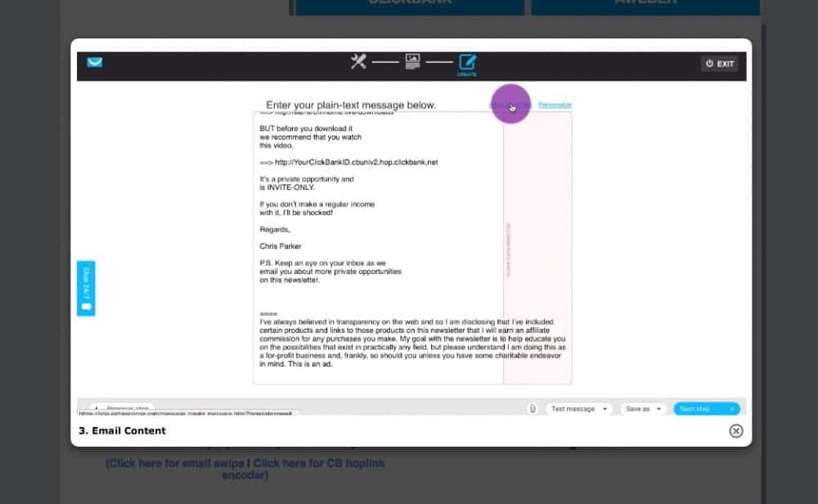Click the envelope logo in the header
The width and height of the screenshot is (818, 504).
click(x=94, y=63)
